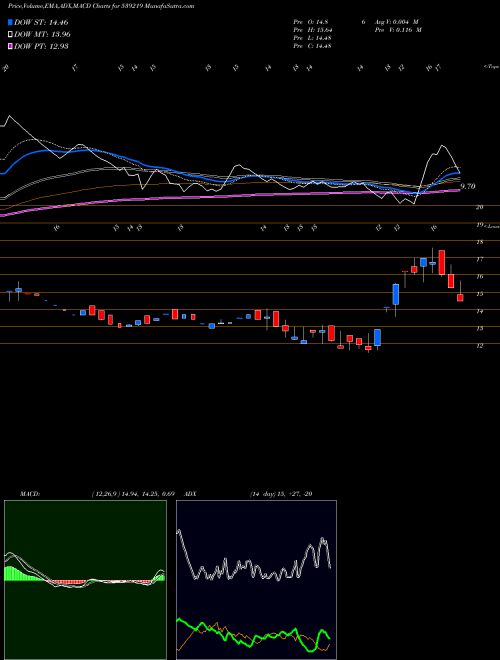500x660 pixels.
Task: Click the ADX (14 day) values text
Action: [281, 494]
